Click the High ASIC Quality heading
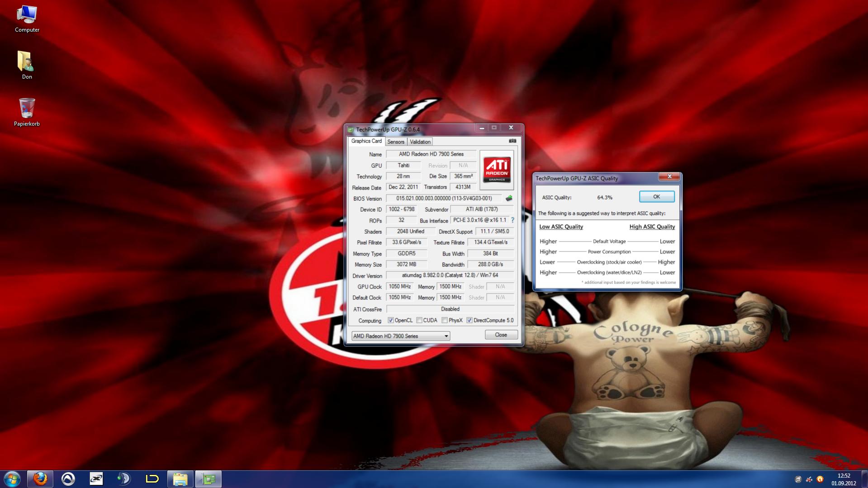Screen dimensions: 868x488 (x=652, y=227)
